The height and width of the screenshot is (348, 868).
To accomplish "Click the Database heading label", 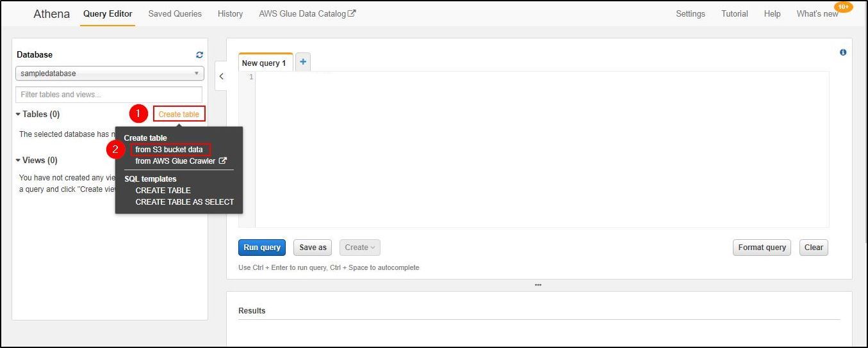I will click(35, 55).
